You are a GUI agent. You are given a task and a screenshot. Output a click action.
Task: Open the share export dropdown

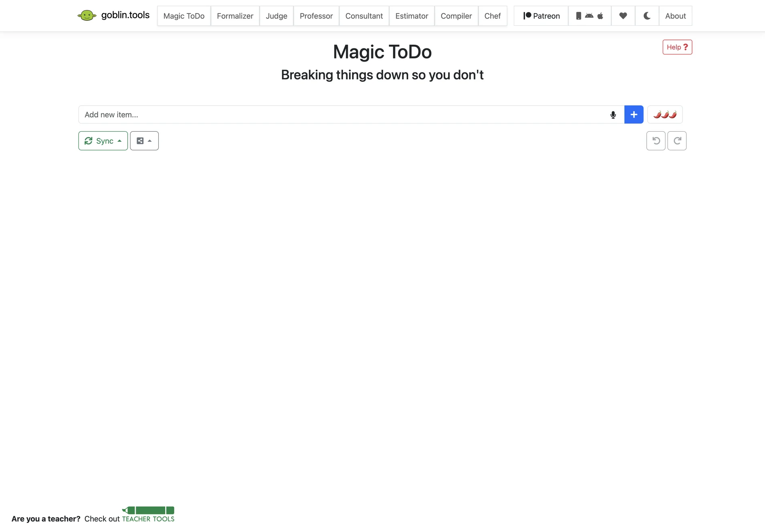tap(144, 141)
